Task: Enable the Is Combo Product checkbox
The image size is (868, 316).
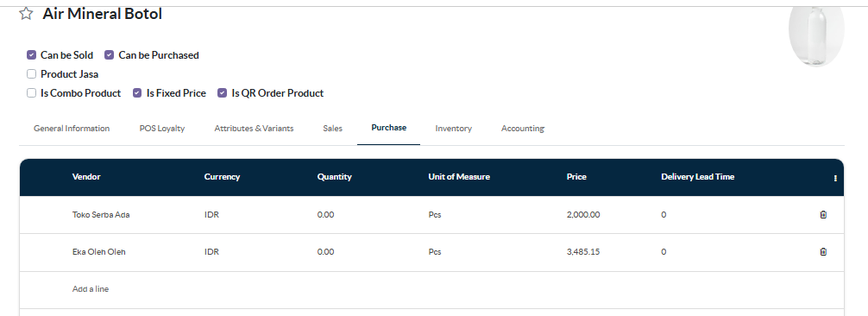Action: pos(32,93)
